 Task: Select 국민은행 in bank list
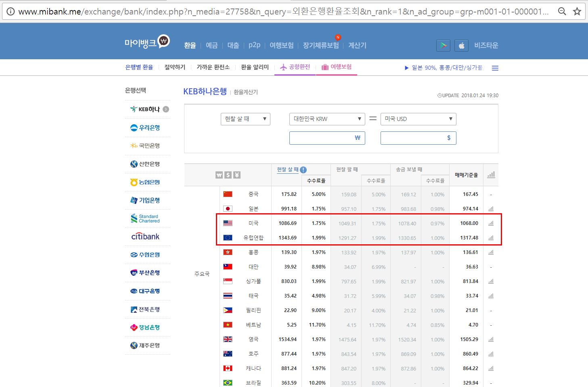pos(145,146)
